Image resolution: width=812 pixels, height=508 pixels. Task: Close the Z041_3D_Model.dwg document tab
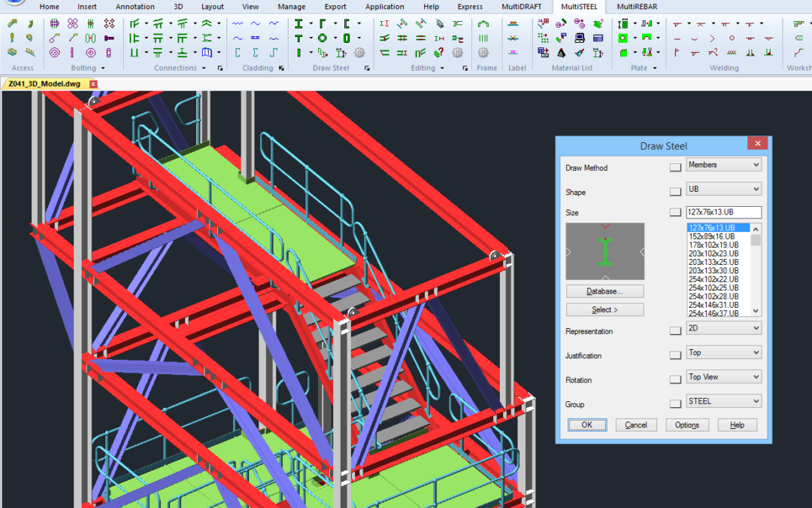point(93,84)
